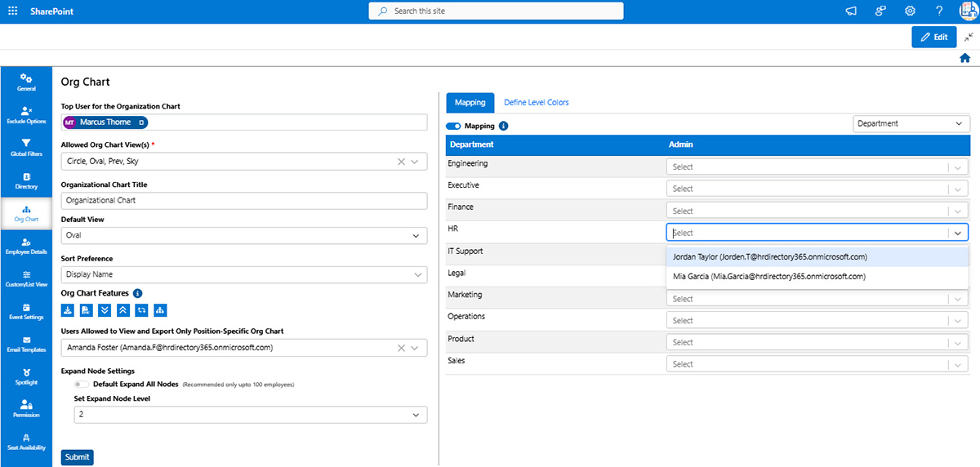Open Event Settings in sidebar
Image resolution: width=980 pixels, height=467 pixels.
(x=26, y=312)
